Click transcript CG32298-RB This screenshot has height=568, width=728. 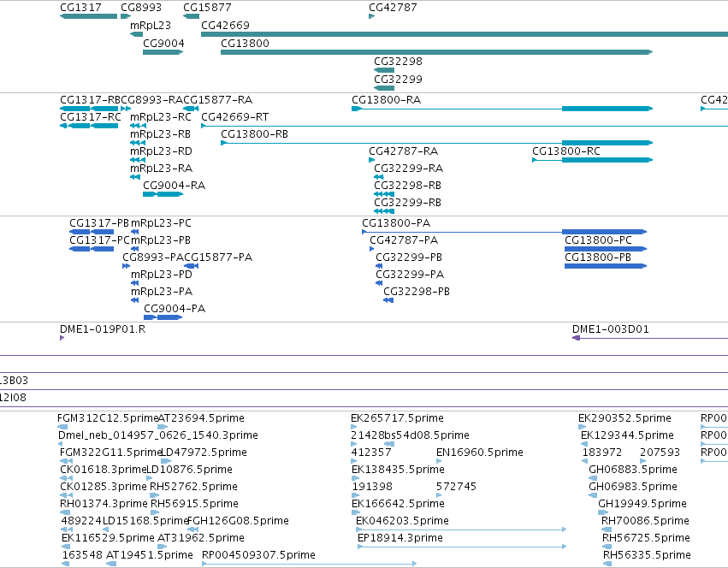point(408,186)
